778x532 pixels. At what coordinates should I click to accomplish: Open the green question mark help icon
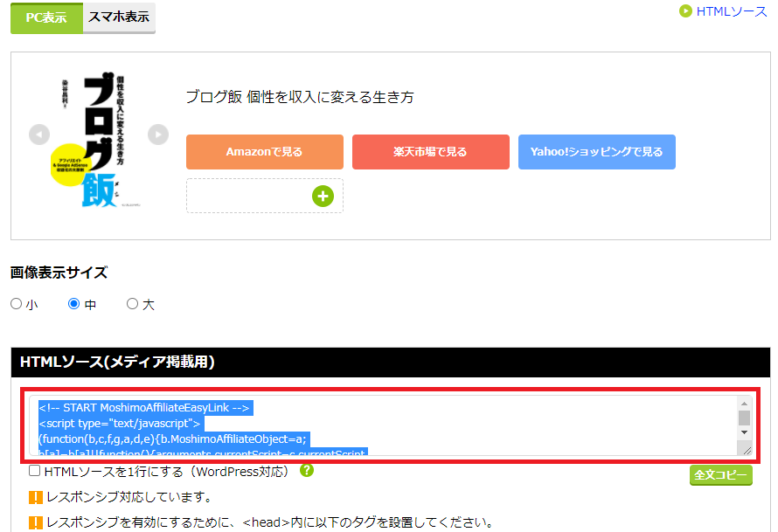point(307,470)
